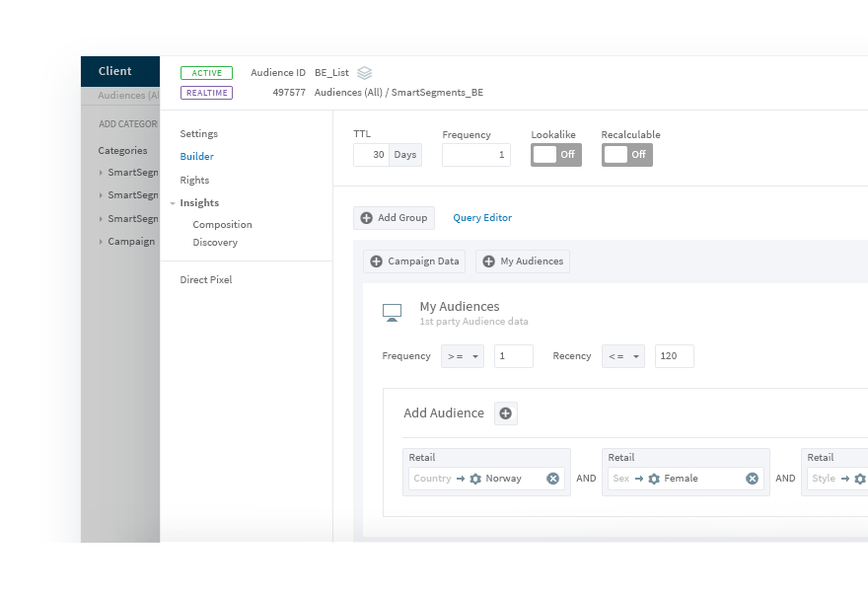Screen dimensions: 868x599
Task: Remove the Sex Female audience condition
Action: point(752,479)
